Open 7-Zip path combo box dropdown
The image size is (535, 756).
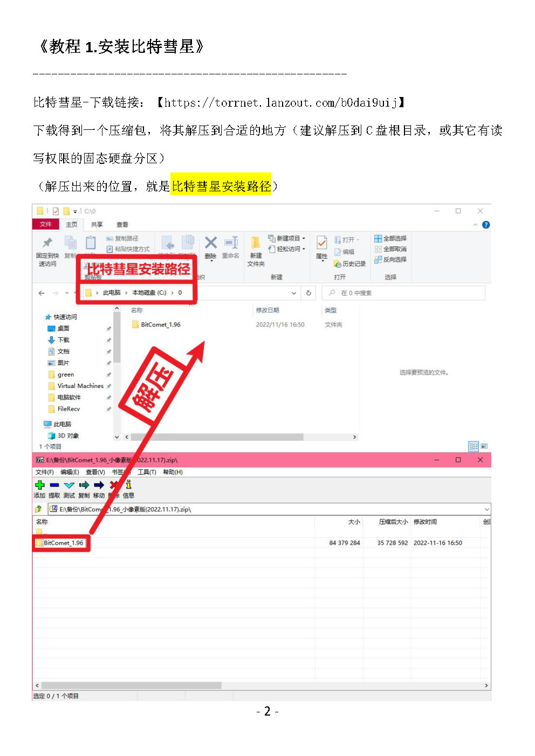click(486, 509)
